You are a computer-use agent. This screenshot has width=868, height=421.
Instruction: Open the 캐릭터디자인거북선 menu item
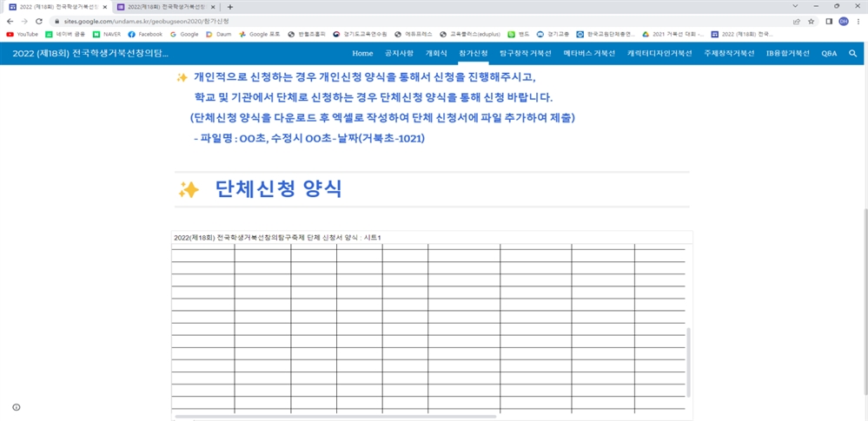pos(659,53)
